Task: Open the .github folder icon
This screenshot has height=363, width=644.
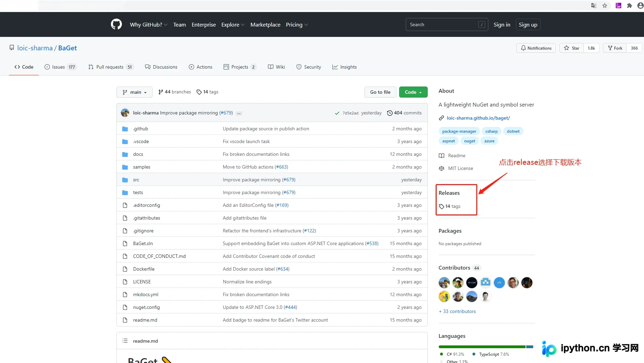Action: click(x=125, y=129)
